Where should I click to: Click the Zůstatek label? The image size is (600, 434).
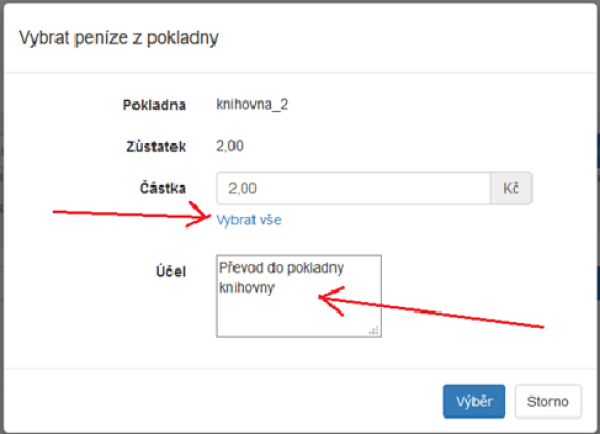(x=156, y=147)
